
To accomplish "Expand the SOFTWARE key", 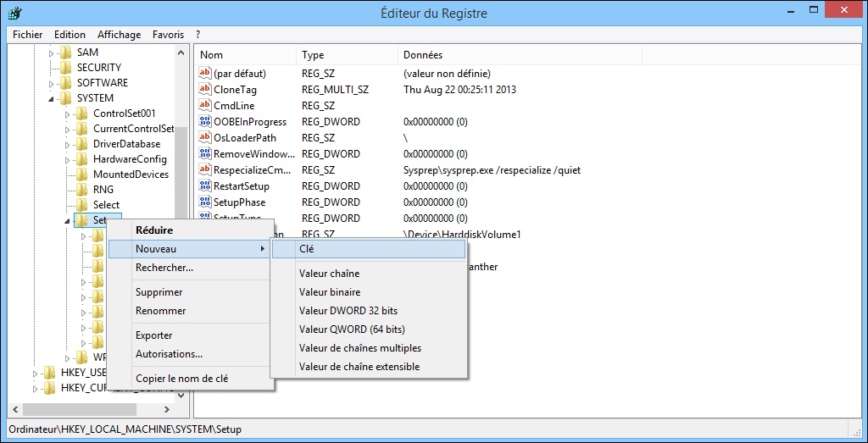I will tap(52, 84).
